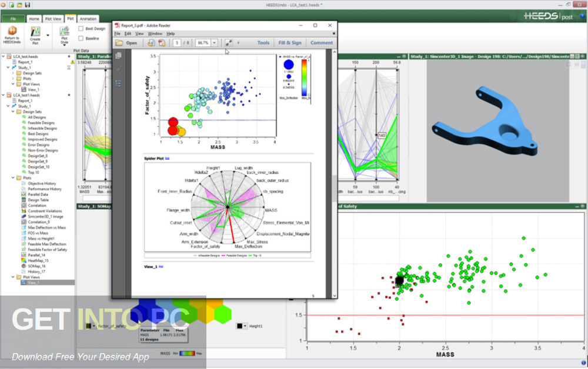The height and width of the screenshot is (369, 588).
Task: Enable the Best Design checkbox
Action: 81,28
